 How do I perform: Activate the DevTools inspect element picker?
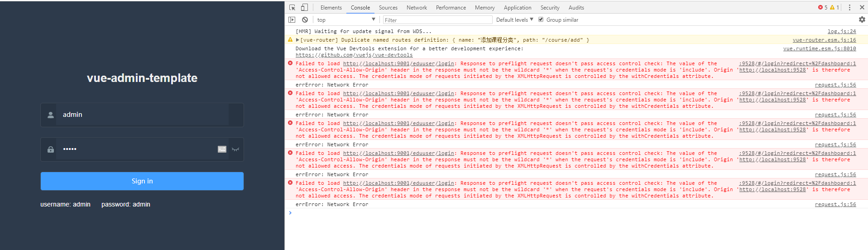click(x=292, y=7)
